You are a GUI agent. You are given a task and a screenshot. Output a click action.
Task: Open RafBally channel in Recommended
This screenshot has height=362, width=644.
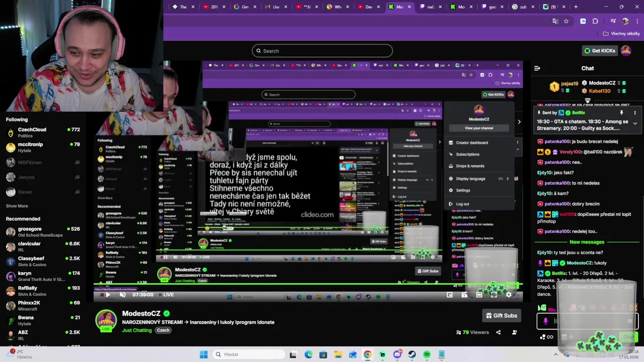click(43, 291)
